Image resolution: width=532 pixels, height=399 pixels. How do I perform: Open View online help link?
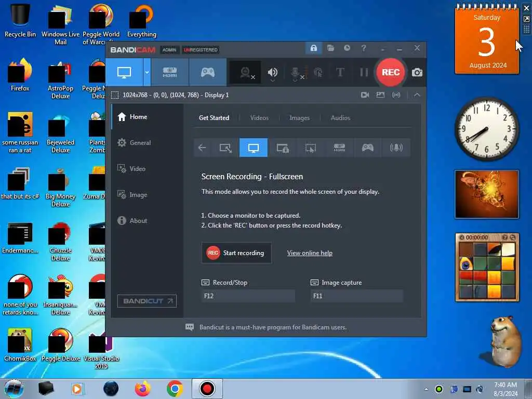(x=310, y=253)
